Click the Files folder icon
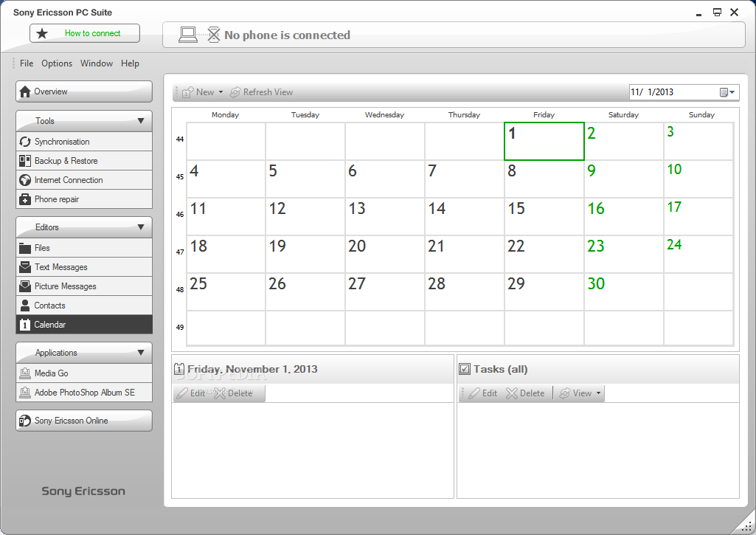The height and width of the screenshot is (535, 756). [25, 248]
